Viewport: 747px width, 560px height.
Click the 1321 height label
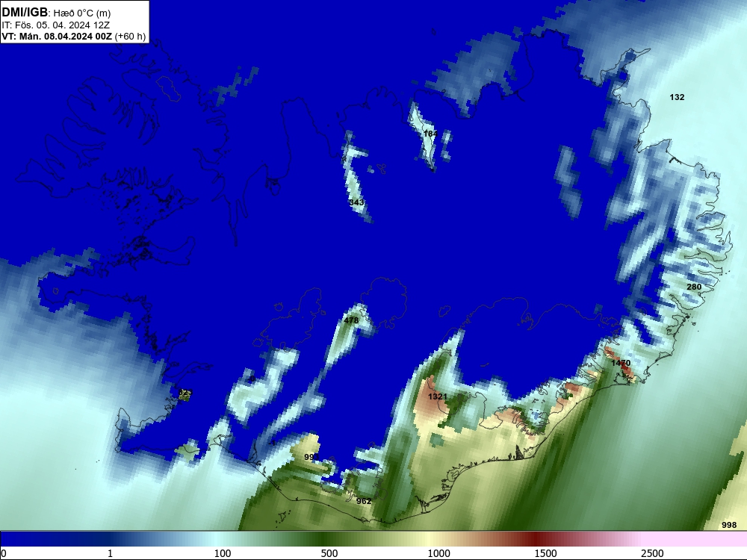[x=437, y=396]
